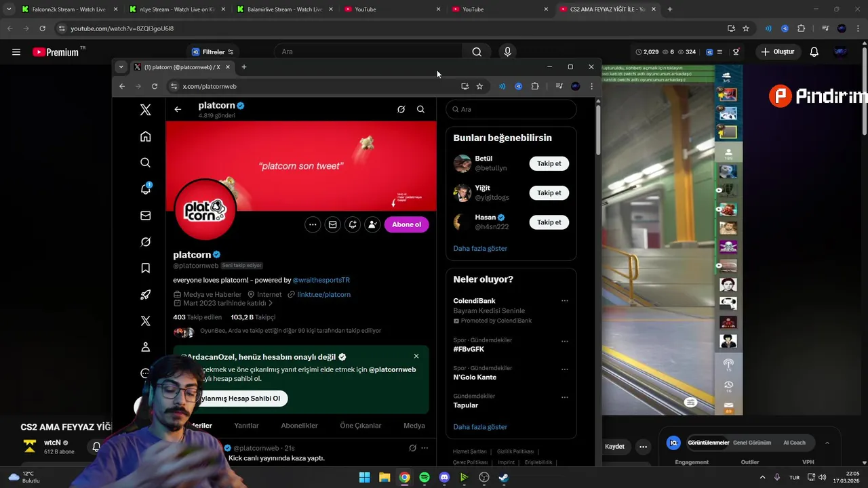Follow Betül with Takip et

(549, 163)
